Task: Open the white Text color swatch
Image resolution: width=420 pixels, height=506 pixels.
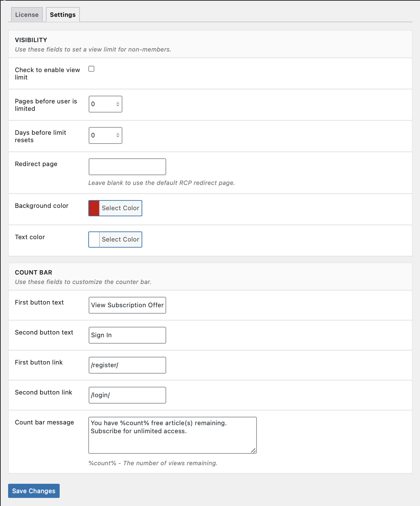Action: [x=94, y=240]
